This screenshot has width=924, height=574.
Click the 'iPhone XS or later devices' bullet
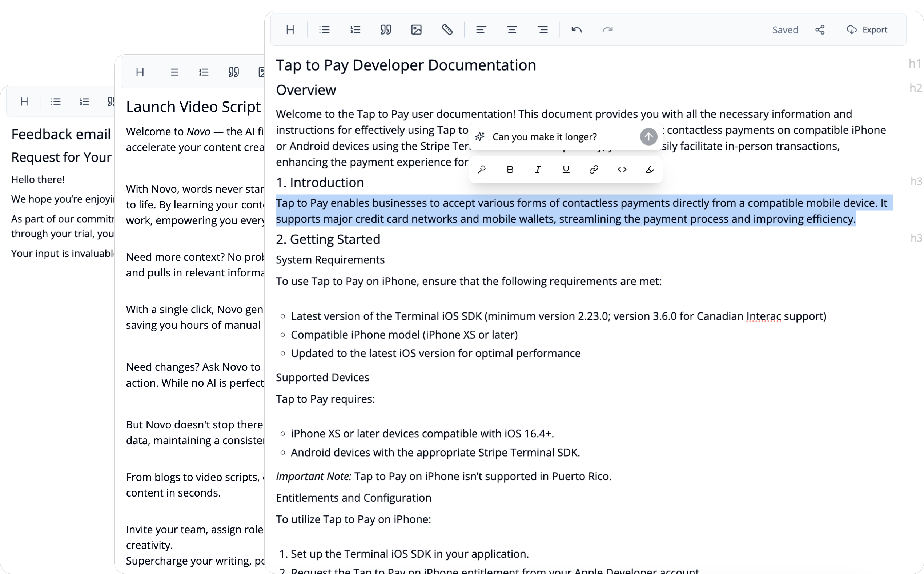(x=422, y=434)
